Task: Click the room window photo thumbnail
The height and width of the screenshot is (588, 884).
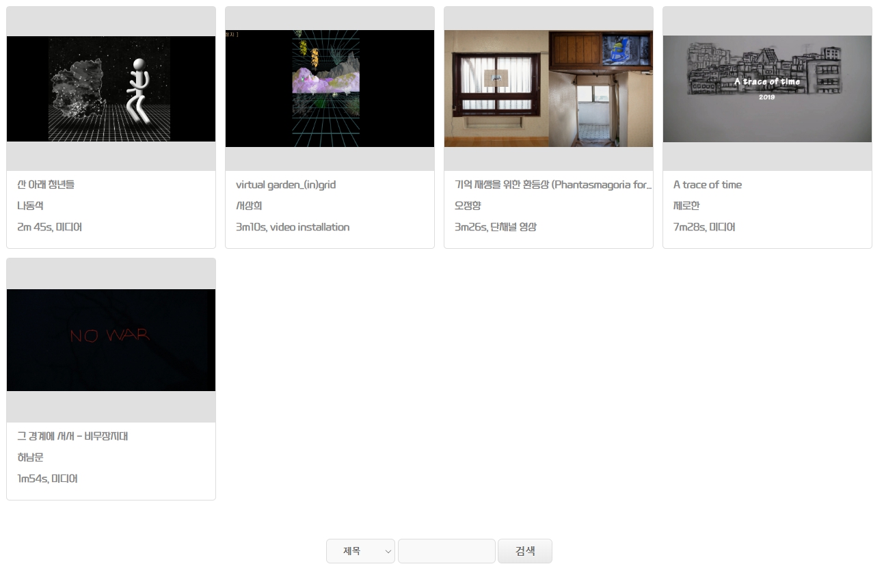Action: pos(548,89)
